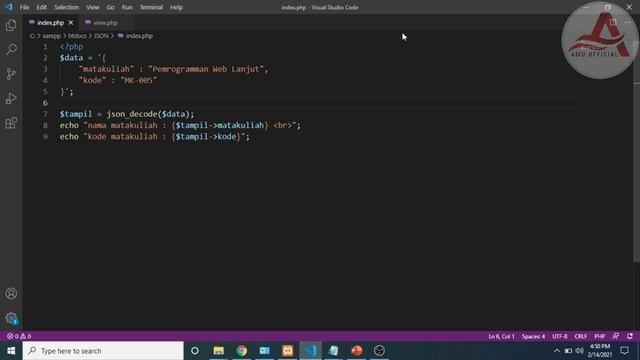The image size is (640, 360).
Task: Close the index.php tab
Action: coord(71,23)
